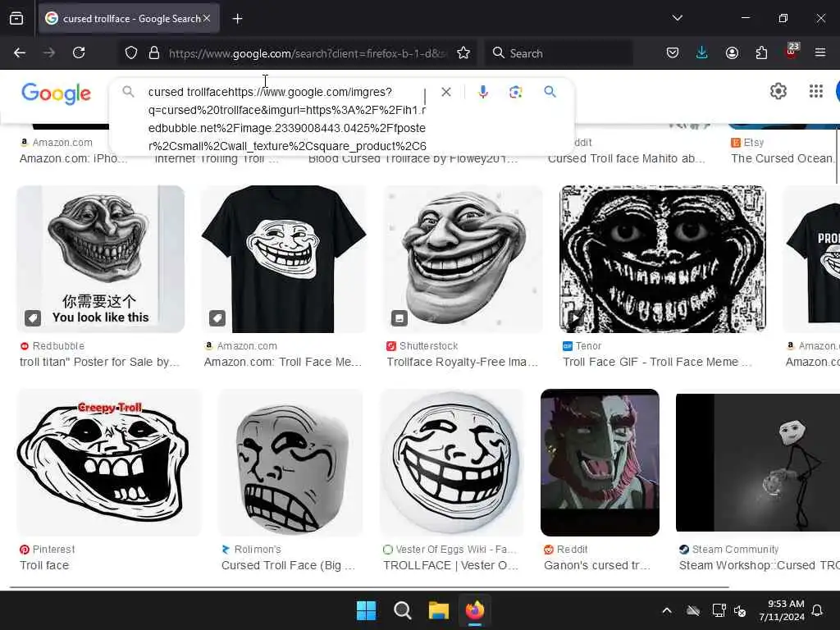Viewport: 840px width, 630px height.
Task: Open 'Troll Face GIF - Troll Face Meme' link
Action: [x=657, y=362]
